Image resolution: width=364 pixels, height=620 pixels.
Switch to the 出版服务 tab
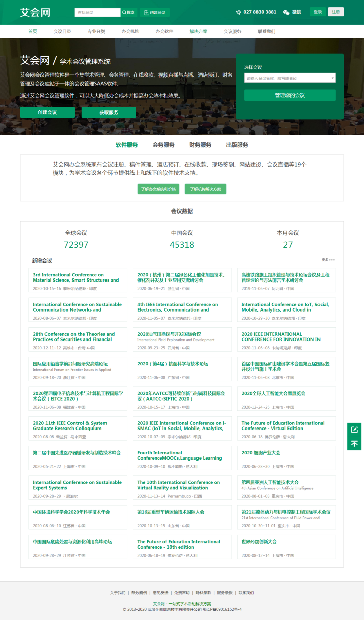237,145
